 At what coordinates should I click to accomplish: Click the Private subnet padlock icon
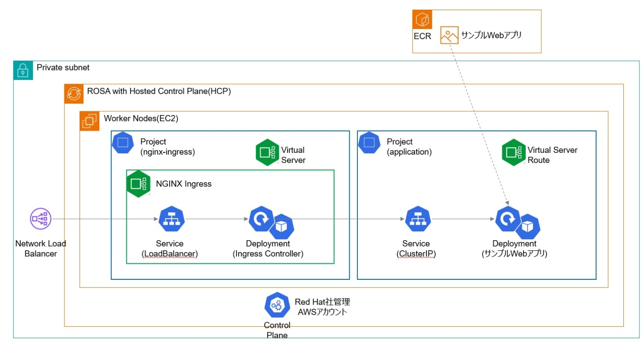(x=23, y=71)
